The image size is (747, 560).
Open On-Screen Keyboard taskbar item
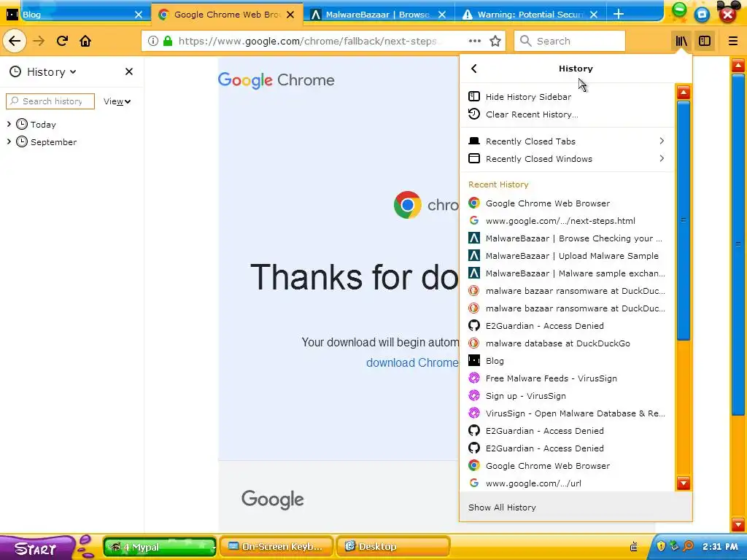277,547
